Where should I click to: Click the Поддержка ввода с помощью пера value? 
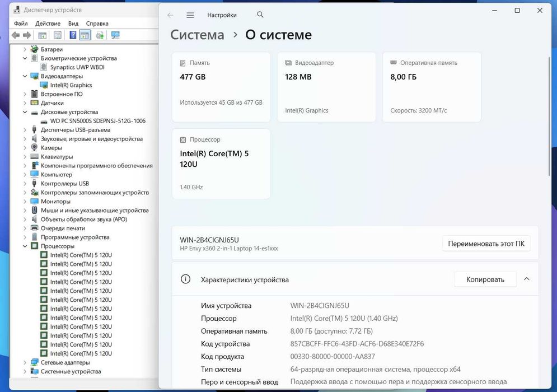[x=399, y=382]
